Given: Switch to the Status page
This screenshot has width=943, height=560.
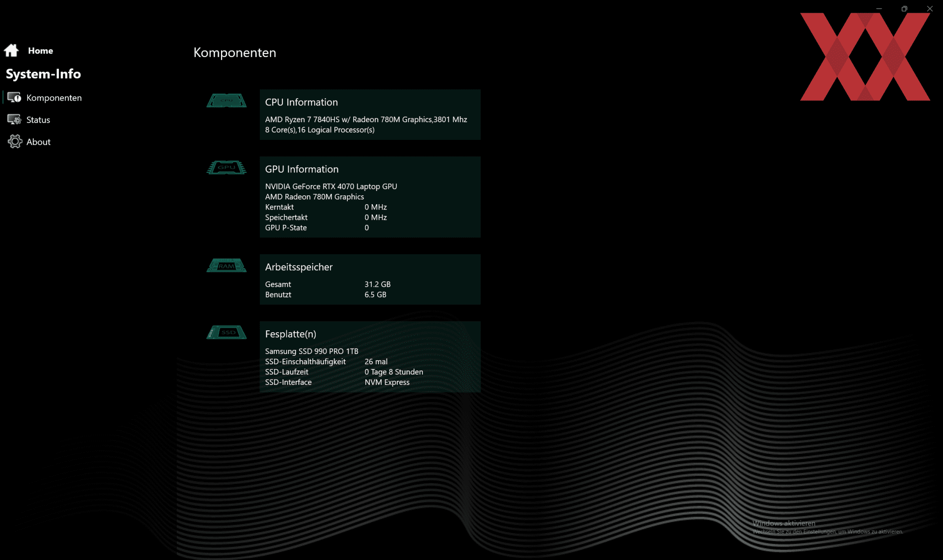Looking at the screenshot, I should pos(38,120).
